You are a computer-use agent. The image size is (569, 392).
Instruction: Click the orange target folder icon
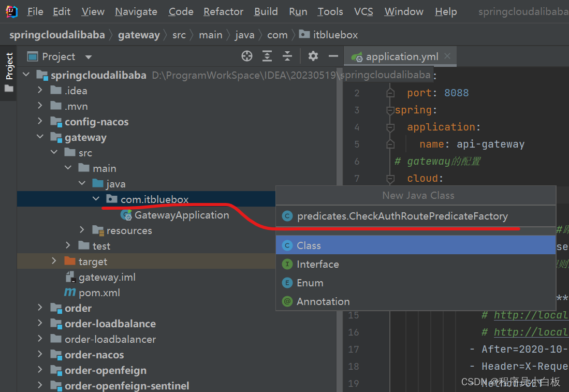(x=70, y=261)
